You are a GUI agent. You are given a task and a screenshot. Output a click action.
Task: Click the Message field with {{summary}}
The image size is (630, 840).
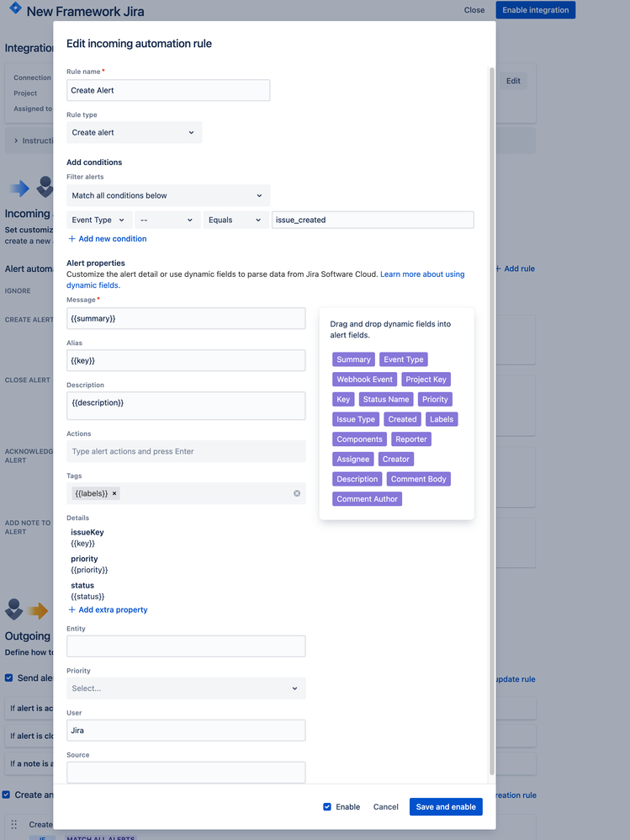coord(186,318)
